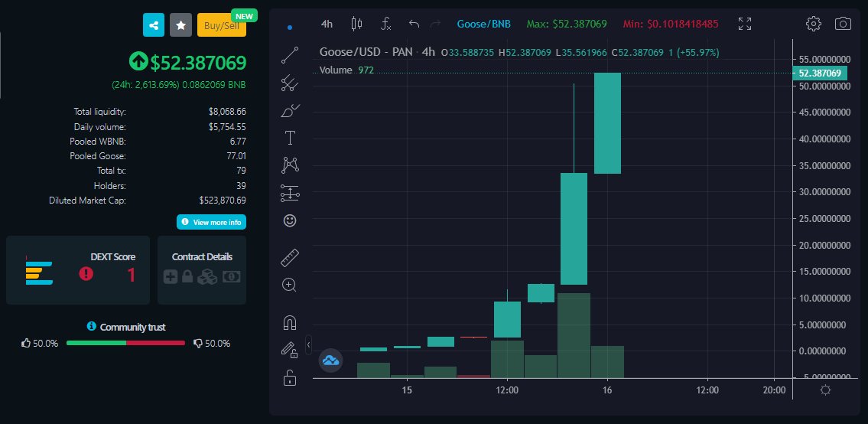Open the Buy/Sell button
The image size is (868, 424).
click(222, 25)
